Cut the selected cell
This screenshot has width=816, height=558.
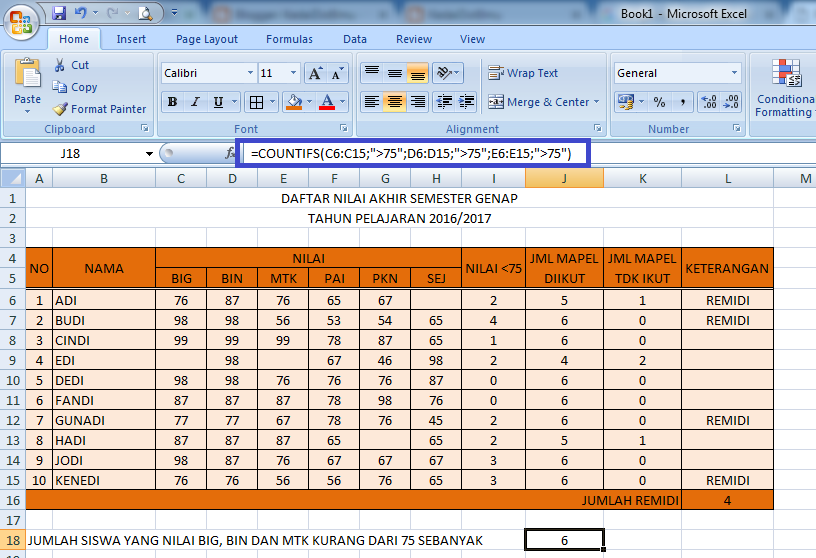72,65
